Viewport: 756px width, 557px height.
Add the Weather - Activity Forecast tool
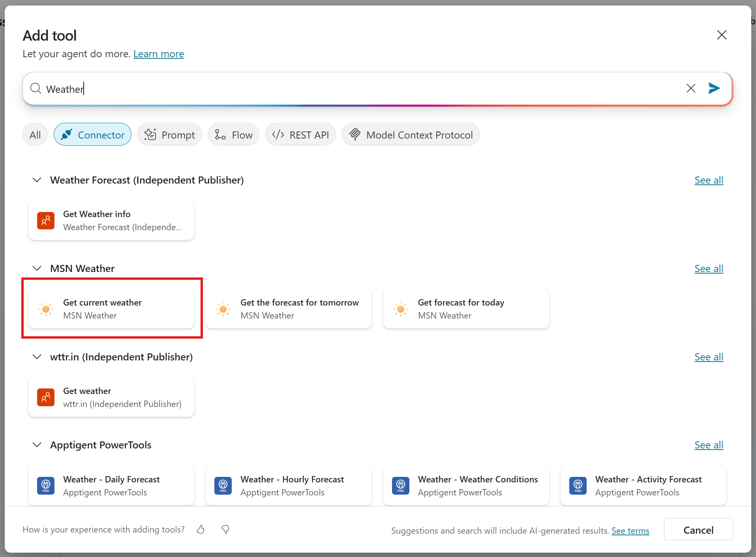coord(643,486)
